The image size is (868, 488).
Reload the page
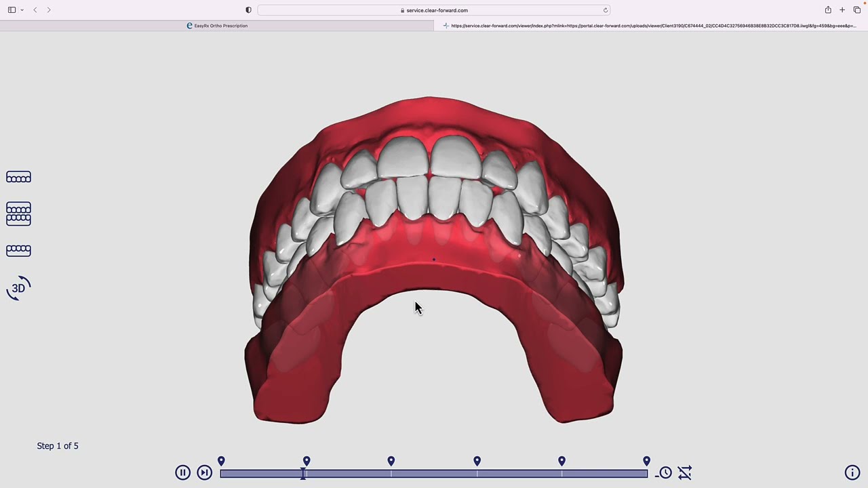pyautogui.click(x=606, y=10)
